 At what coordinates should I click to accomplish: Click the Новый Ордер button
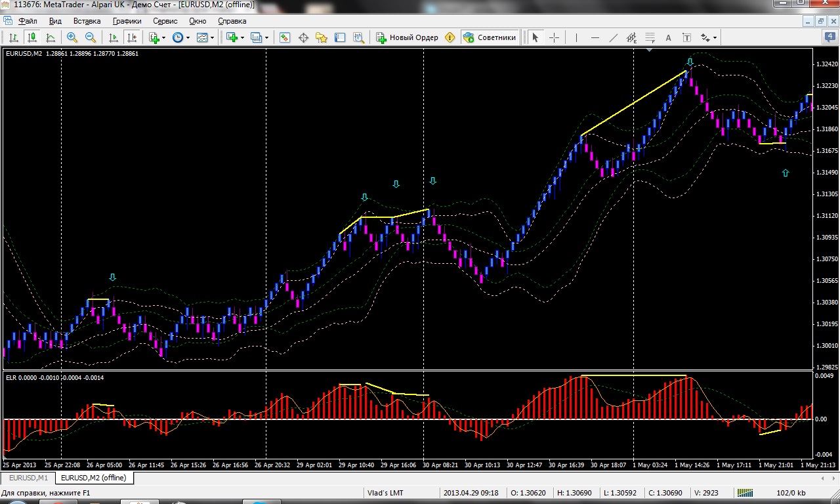click(407, 37)
